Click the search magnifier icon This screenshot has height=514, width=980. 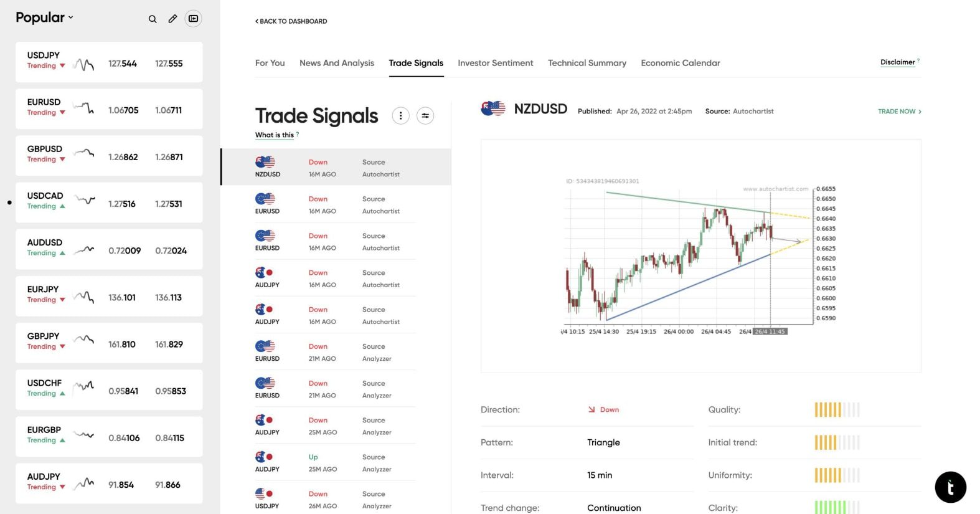point(153,19)
